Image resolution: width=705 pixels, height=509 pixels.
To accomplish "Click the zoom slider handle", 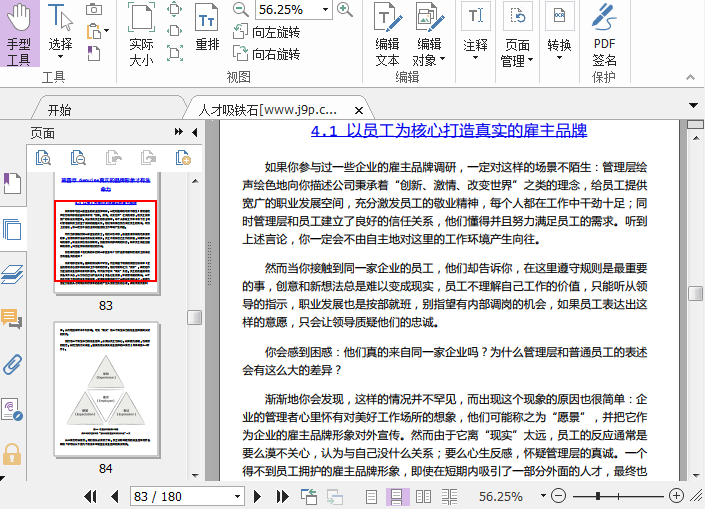I will click(x=598, y=496).
